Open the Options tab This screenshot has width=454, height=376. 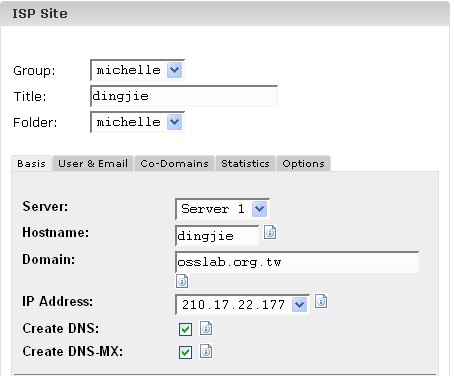303,164
